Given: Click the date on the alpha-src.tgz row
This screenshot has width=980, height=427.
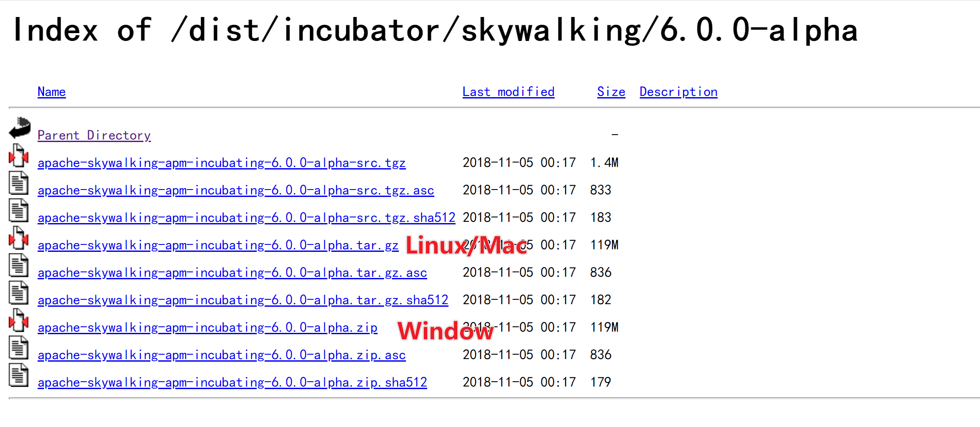Looking at the screenshot, I should [519, 163].
